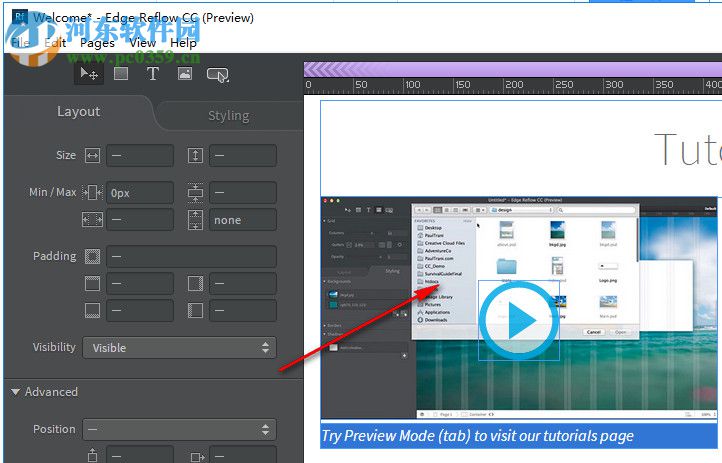This screenshot has height=463, width=722.
Task: Click the purple breakpoint bar
Action: coord(512,70)
